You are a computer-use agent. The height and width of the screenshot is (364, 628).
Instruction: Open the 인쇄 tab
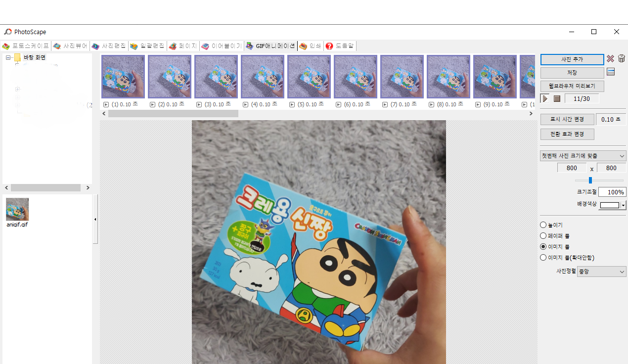tap(311, 46)
